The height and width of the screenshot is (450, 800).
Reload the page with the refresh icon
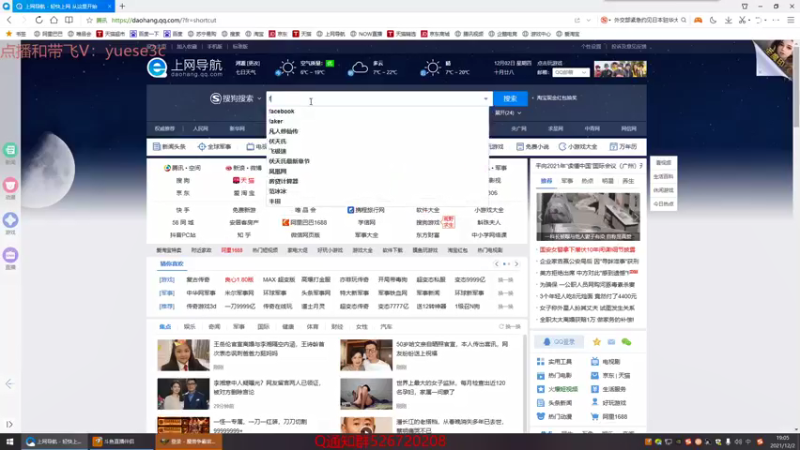(x=39, y=20)
